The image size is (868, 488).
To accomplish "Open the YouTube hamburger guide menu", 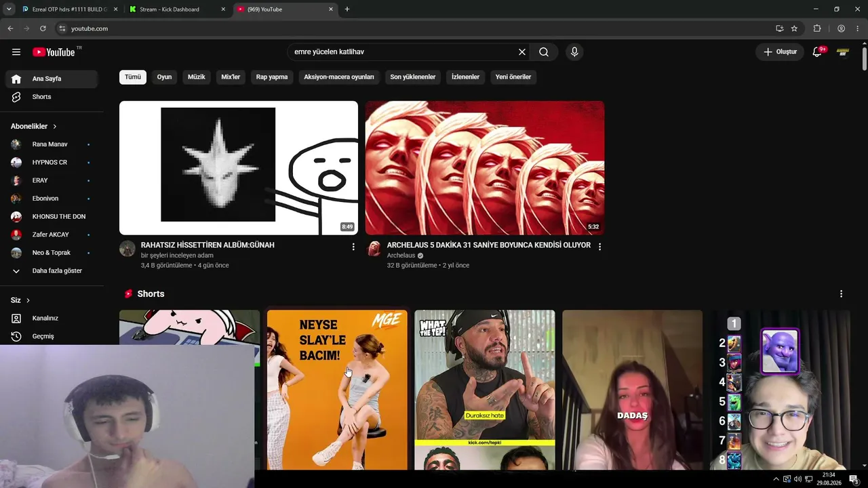I will coord(16,52).
